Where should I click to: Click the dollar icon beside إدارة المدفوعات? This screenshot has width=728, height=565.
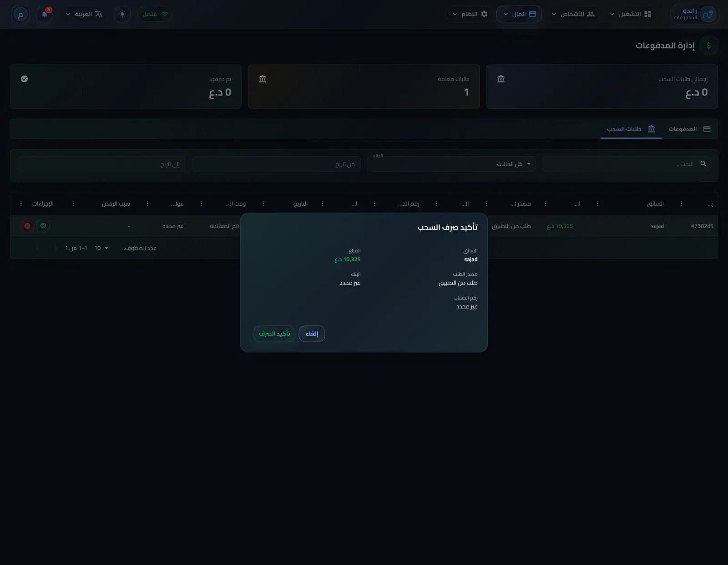(708, 46)
